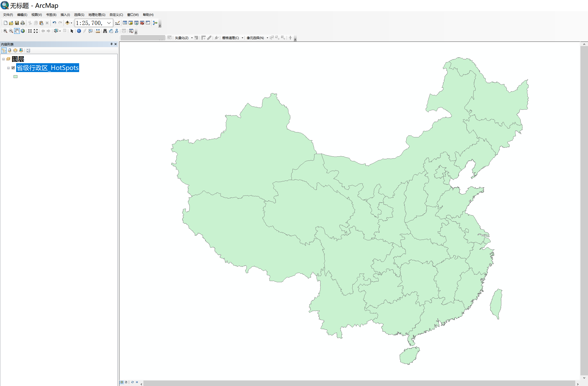Screen dimensions: 588x386
Task: Open the Add Data dropdown arrow
Action: (72, 23)
